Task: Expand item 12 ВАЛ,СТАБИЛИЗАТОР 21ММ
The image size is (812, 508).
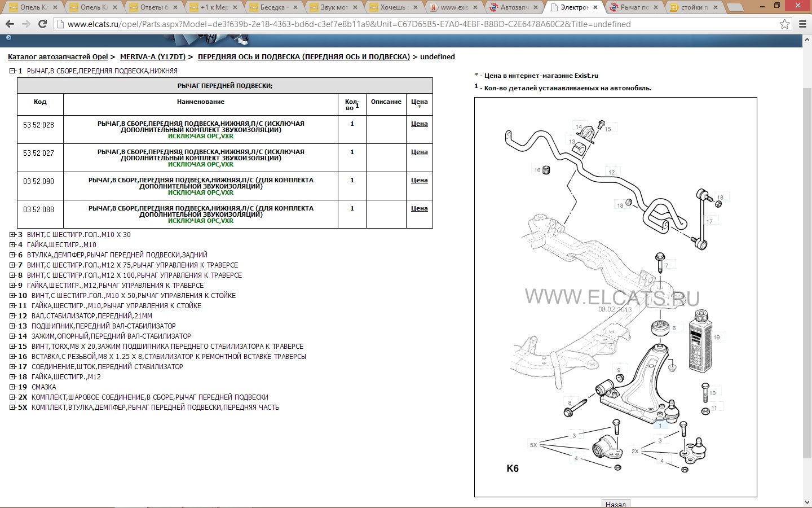Action: tap(12, 316)
